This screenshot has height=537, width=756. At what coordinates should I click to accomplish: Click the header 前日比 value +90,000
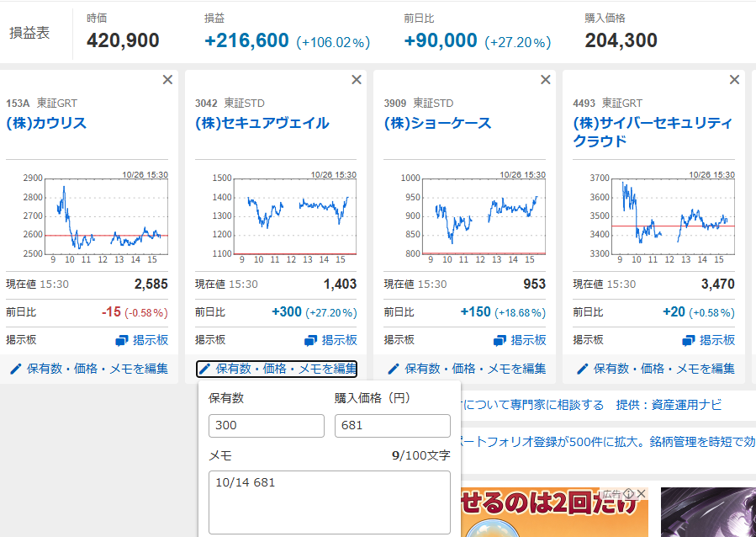pos(441,40)
